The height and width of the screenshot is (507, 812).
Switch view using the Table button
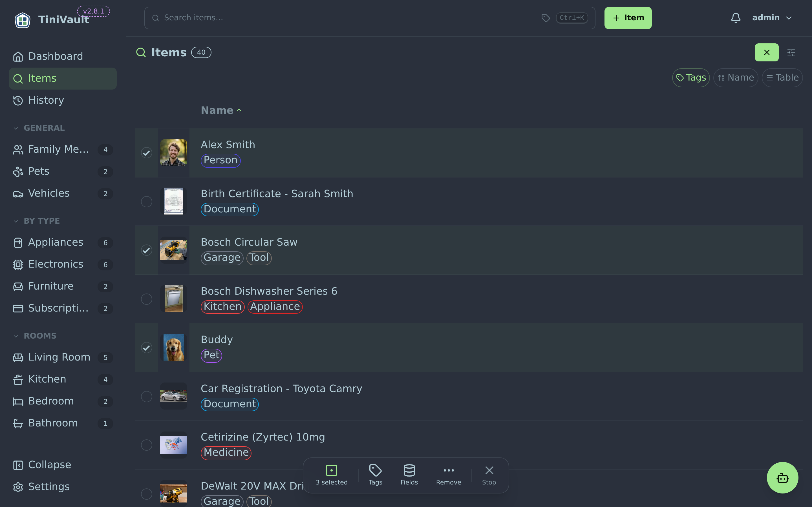pos(782,78)
